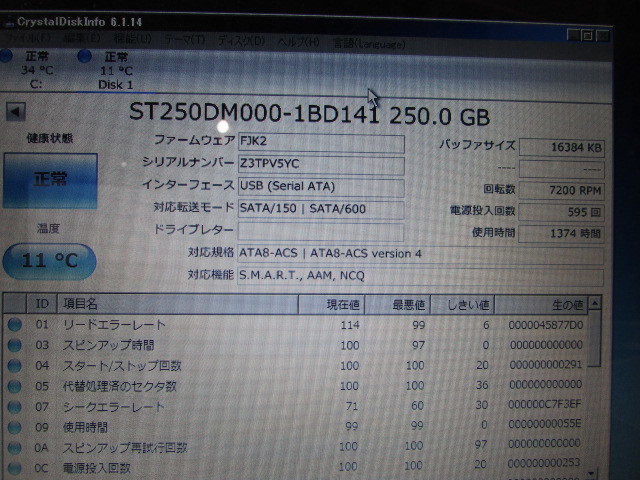Select the 電源投入回数 row name in SMART list
Viewport: 640px width, 480px height.
coord(97,468)
